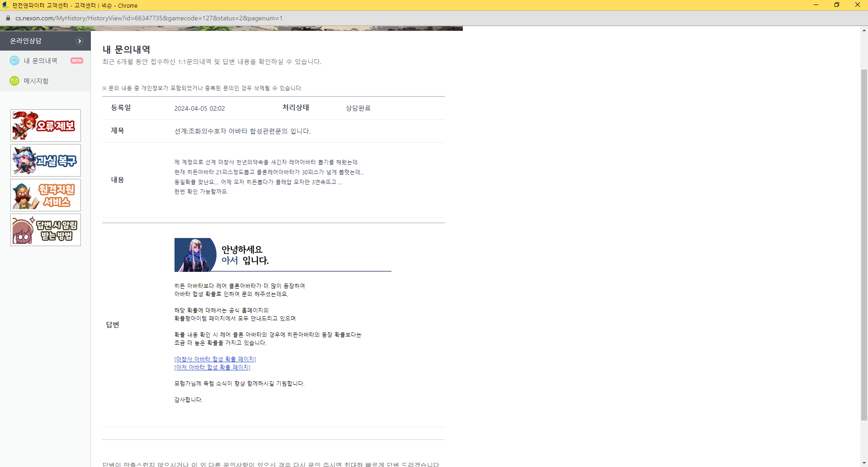868x467 pixels.
Task: Open the 원격지원 서비스 banner
Action: (x=46, y=195)
